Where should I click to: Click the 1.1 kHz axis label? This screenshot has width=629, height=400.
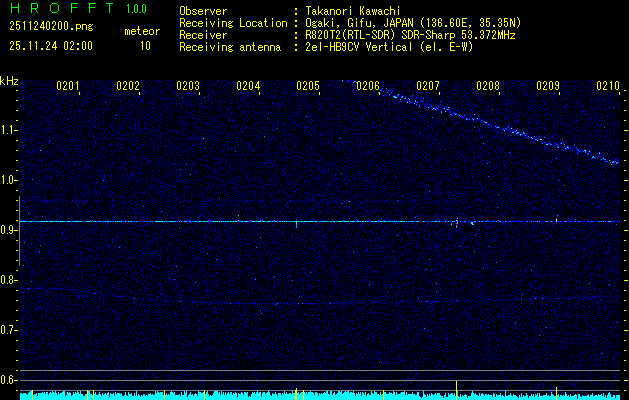pyautogui.click(x=8, y=130)
